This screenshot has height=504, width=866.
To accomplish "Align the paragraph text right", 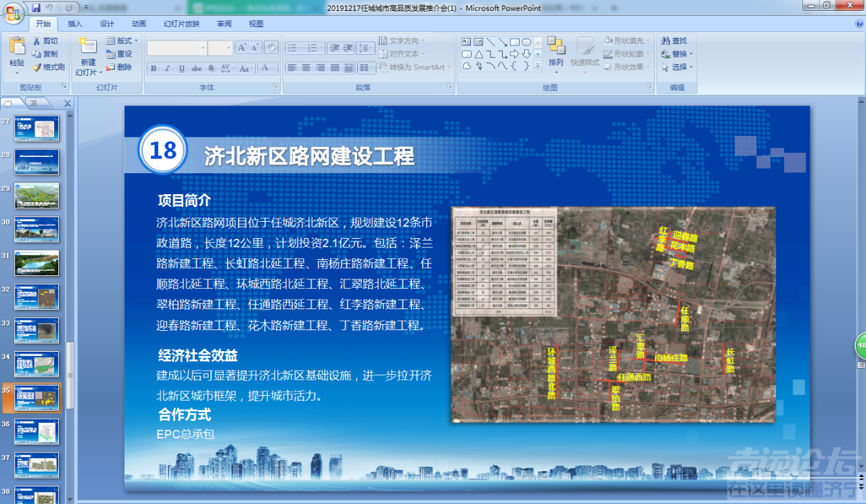I will (320, 68).
